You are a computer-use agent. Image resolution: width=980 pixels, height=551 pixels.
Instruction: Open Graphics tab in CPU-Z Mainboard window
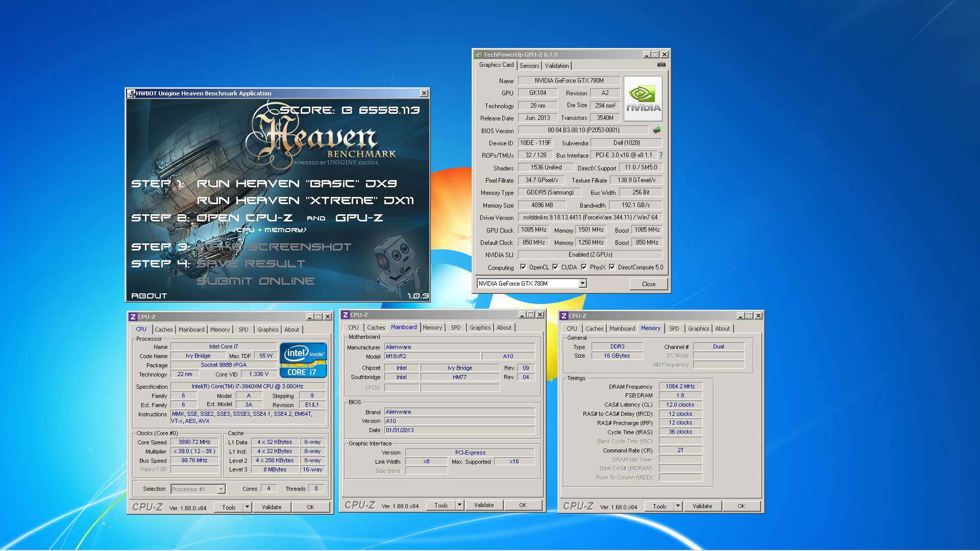coord(480,328)
